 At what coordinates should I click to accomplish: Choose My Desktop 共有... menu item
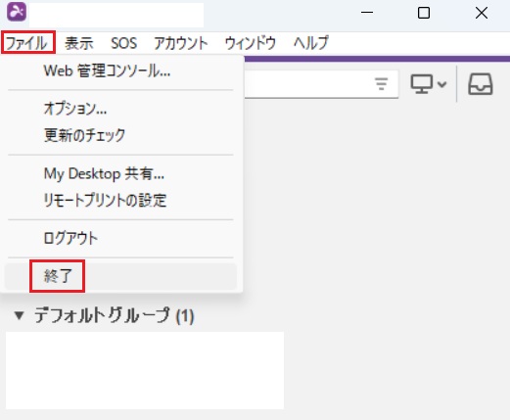[120, 173]
